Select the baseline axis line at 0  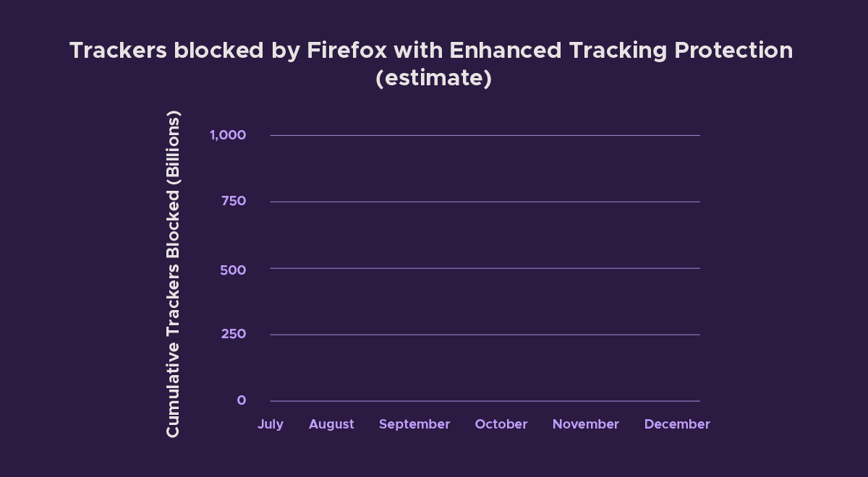click(x=485, y=401)
